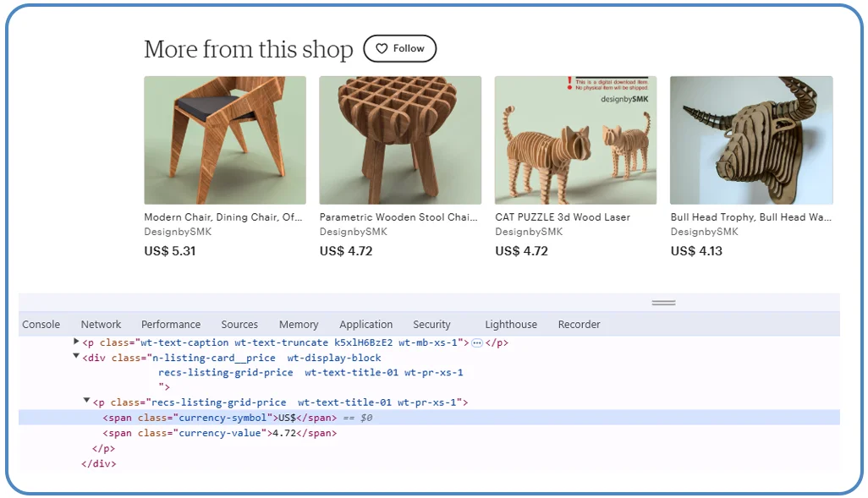Switch to the Memory tab

[298, 324]
